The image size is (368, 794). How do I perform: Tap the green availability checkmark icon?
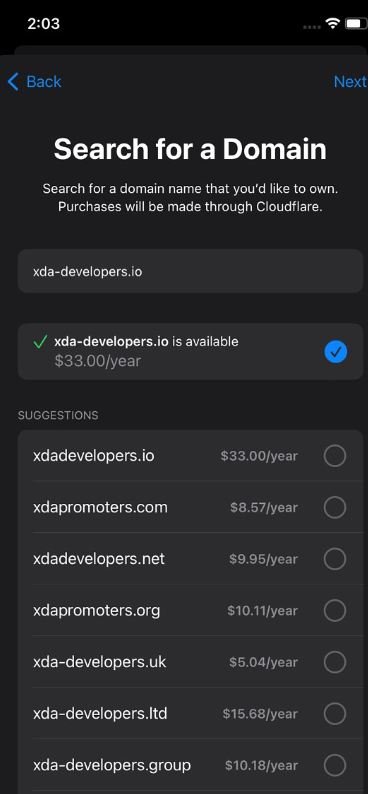pos(40,342)
